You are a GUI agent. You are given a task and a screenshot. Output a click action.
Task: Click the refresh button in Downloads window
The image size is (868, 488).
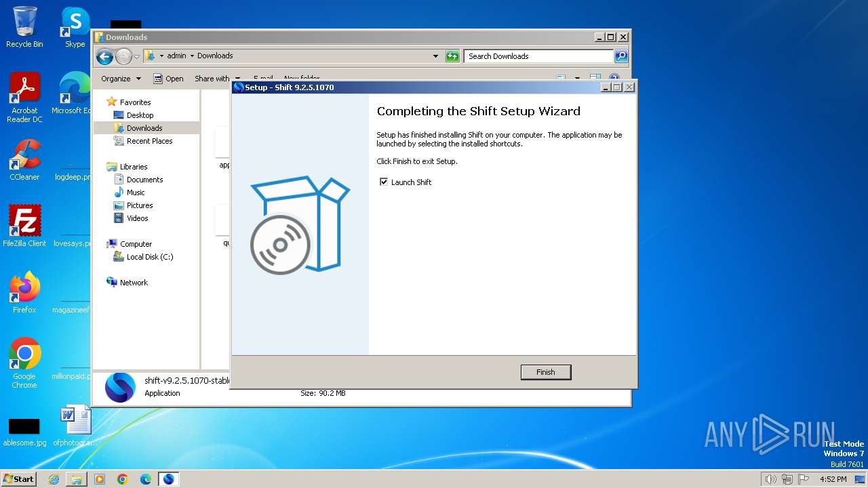[x=452, y=56]
